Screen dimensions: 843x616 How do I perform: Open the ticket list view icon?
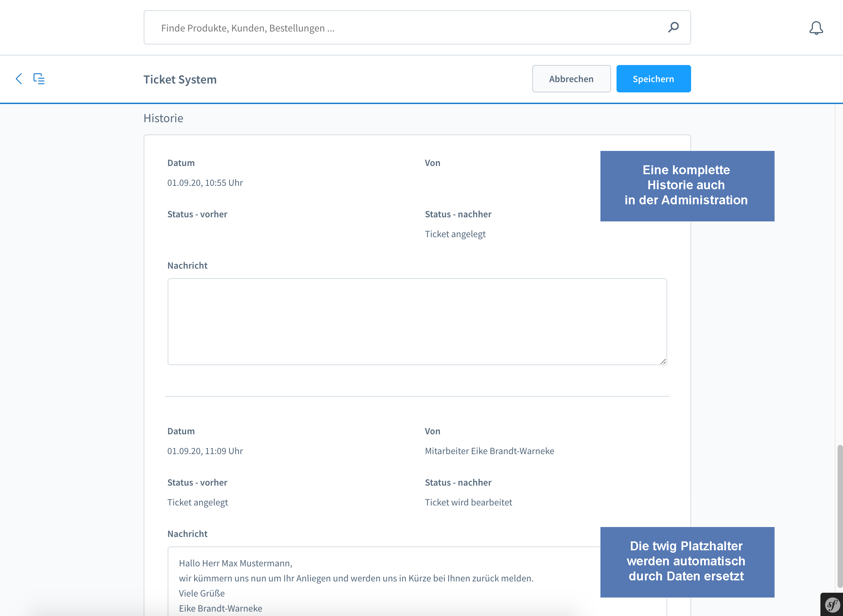[39, 79]
